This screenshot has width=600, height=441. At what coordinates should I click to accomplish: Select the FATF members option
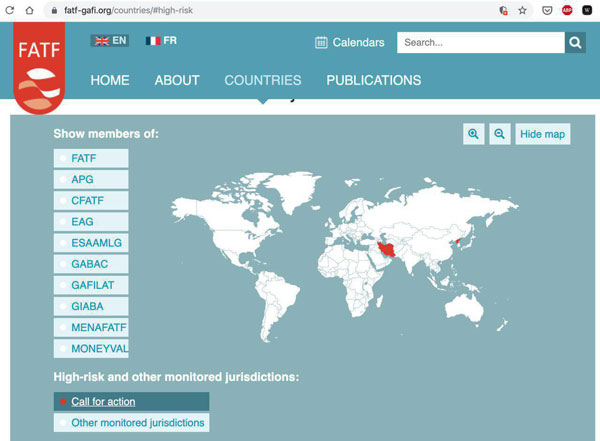tap(91, 158)
